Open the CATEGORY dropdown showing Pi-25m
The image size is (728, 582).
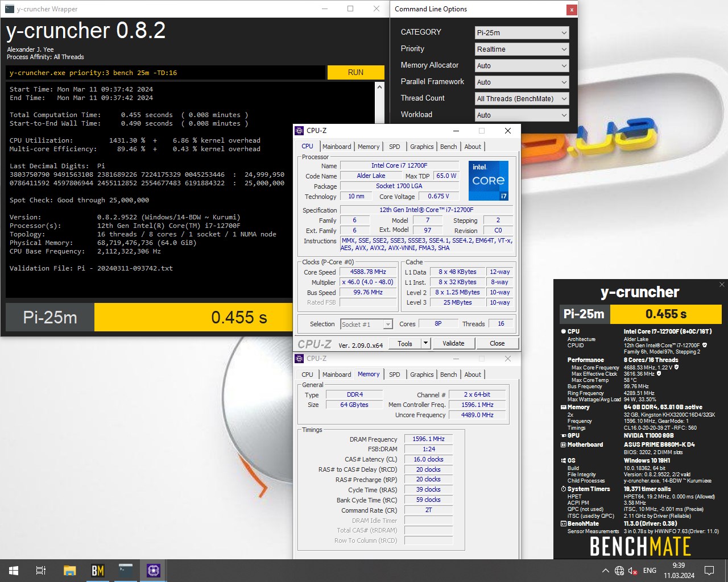pyautogui.click(x=522, y=33)
